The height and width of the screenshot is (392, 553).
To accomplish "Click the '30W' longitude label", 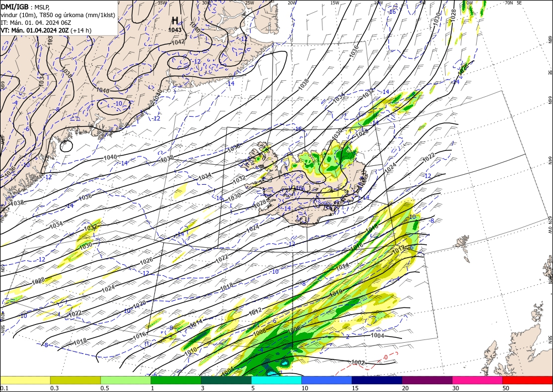I will point(207,2).
